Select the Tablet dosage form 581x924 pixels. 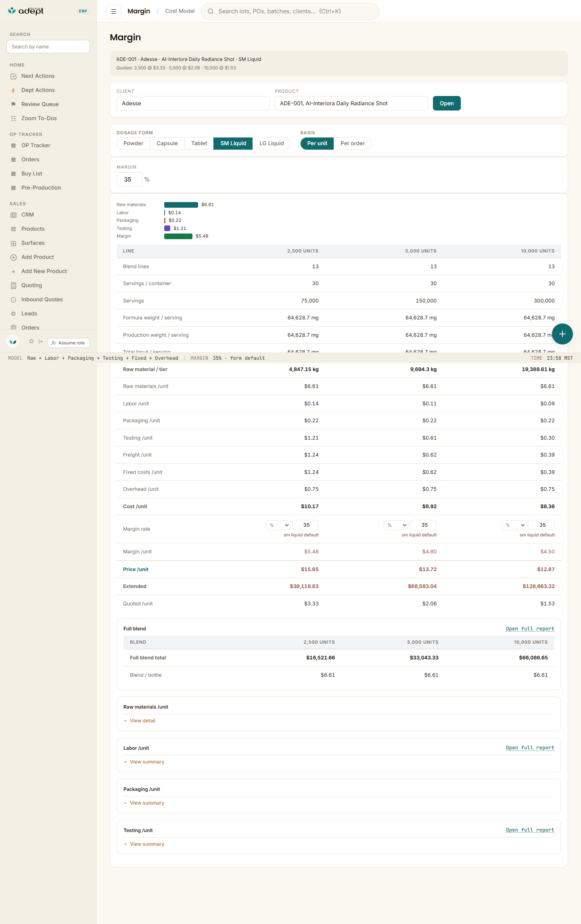coord(199,144)
